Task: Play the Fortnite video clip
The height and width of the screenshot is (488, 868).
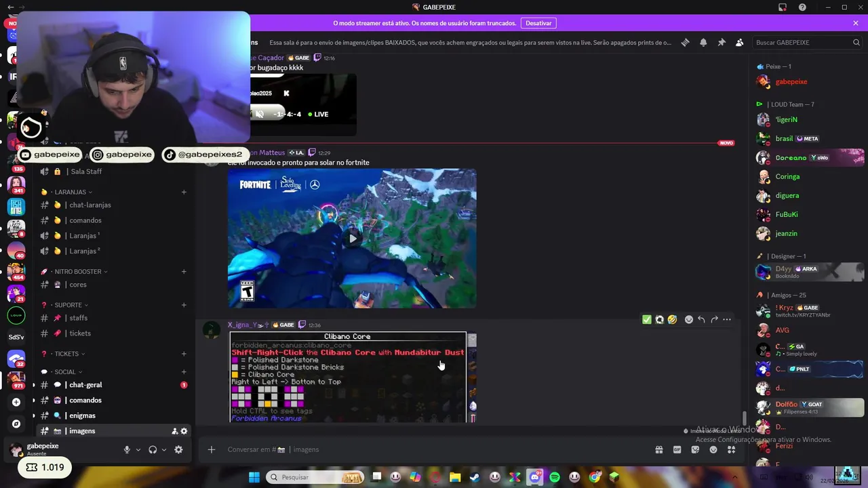Action: [352, 239]
